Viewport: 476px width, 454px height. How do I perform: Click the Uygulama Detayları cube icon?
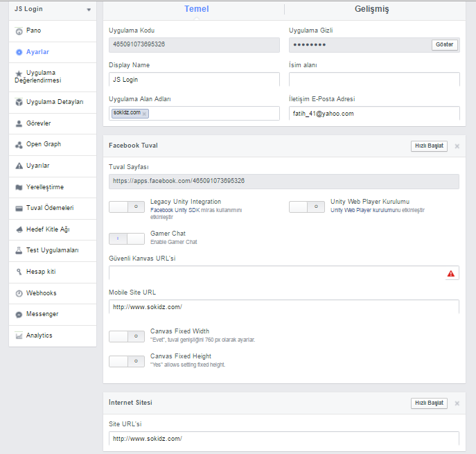19,102
